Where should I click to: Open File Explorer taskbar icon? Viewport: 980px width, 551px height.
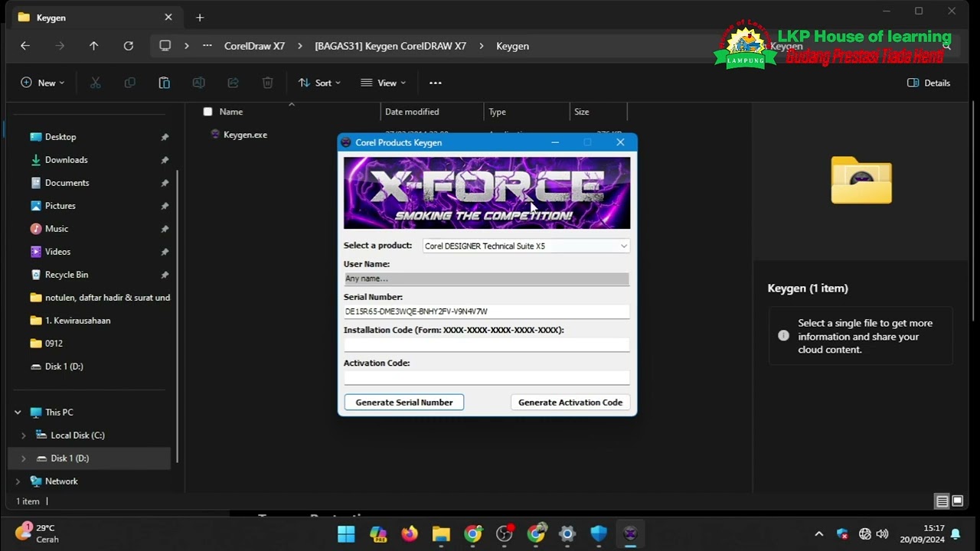click(x=441, y=533)
